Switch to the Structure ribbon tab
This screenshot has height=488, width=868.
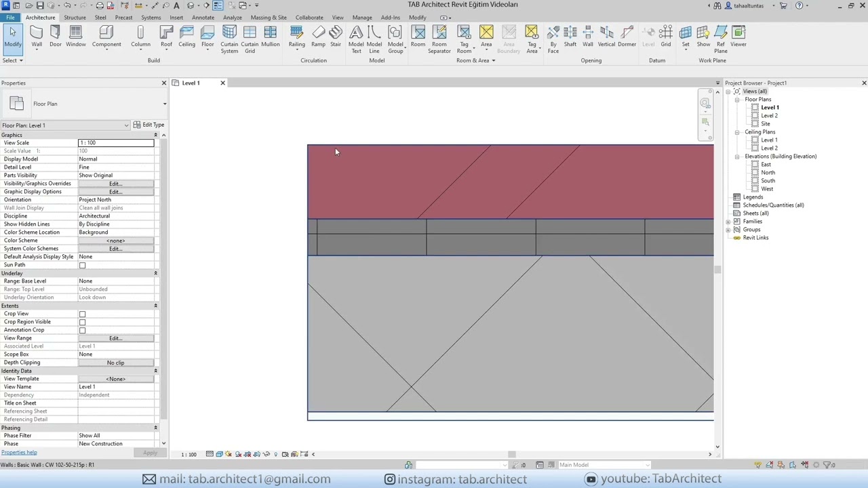75,17
